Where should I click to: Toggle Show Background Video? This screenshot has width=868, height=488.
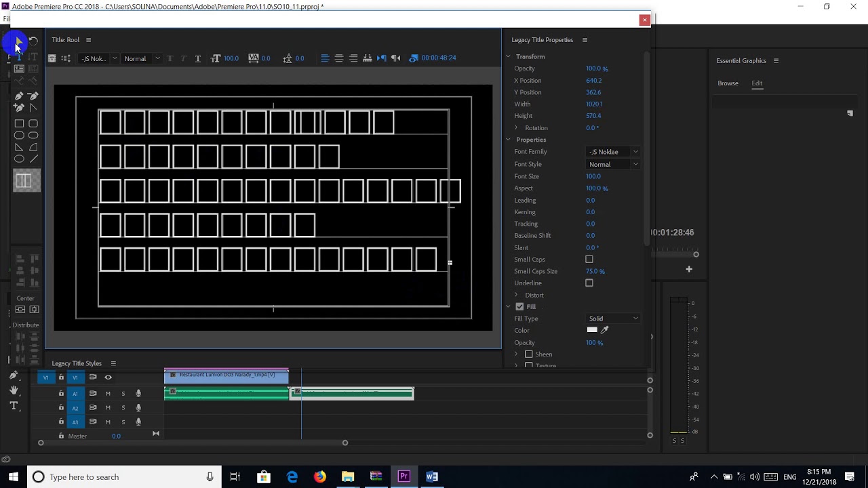(x=414, y=58)
